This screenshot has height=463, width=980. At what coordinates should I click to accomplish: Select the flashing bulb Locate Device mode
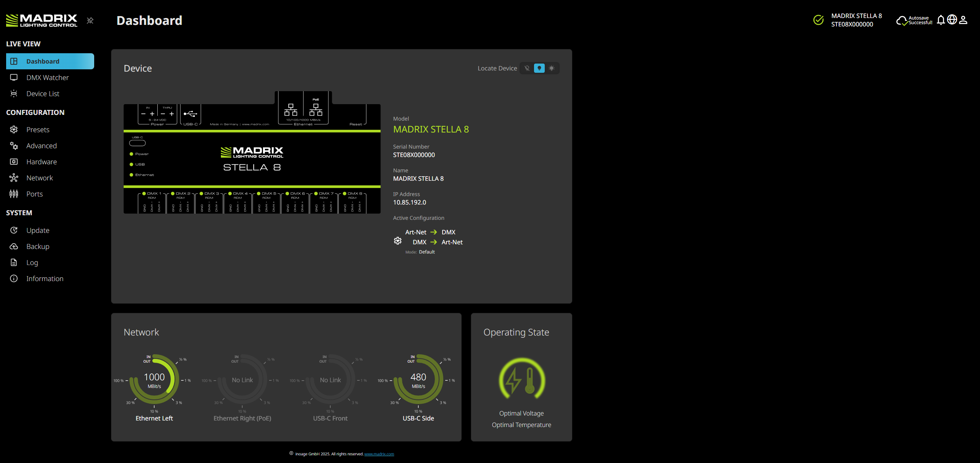tap(551, 68)
